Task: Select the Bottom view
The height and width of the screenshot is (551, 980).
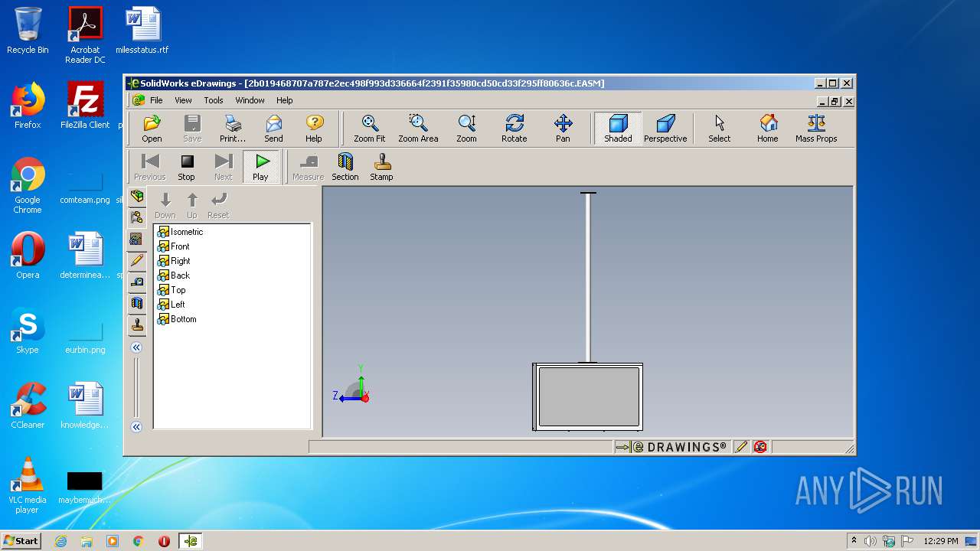Action: (177, 319)
